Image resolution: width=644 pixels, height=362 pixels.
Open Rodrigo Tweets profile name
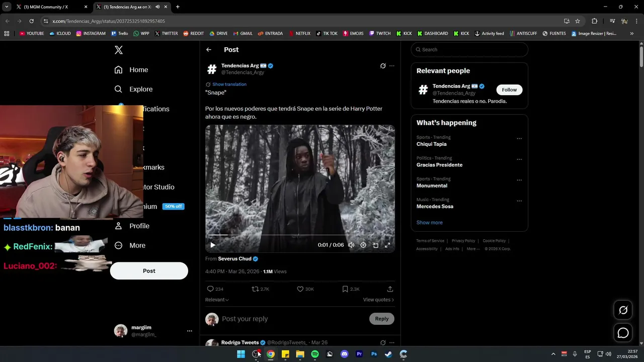point(240,342)
